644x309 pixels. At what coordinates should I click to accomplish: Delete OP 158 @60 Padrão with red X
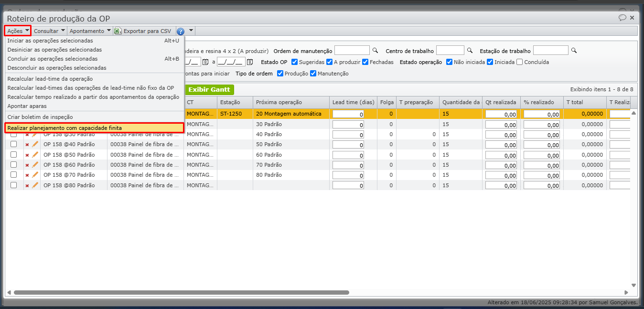(27, 165)
